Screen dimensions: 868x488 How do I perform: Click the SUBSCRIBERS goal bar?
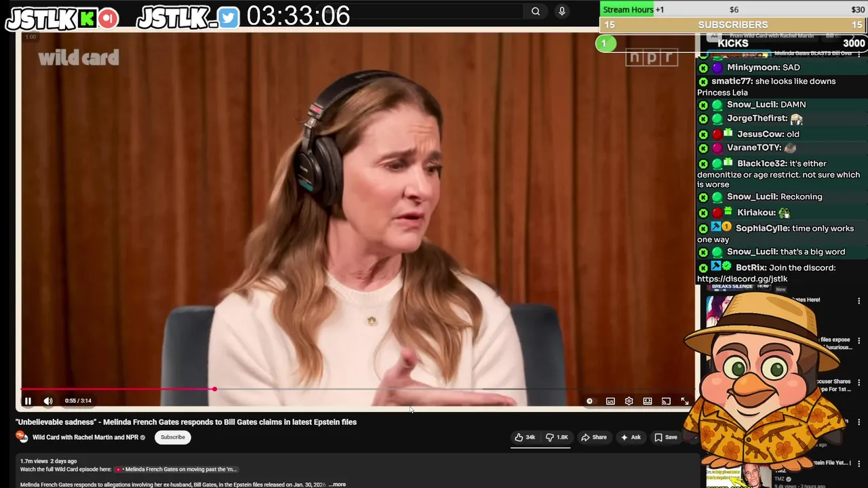pos(733,24)
